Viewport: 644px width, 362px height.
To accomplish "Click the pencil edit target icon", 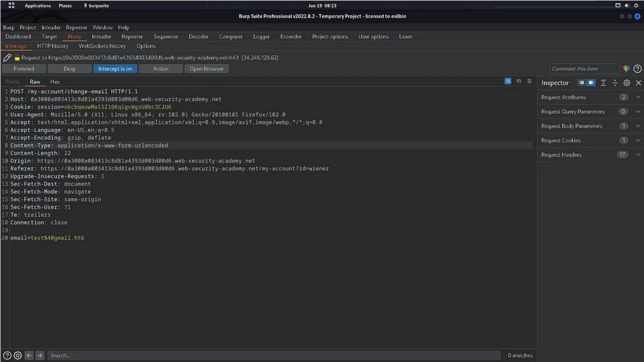I will [7, 57].
